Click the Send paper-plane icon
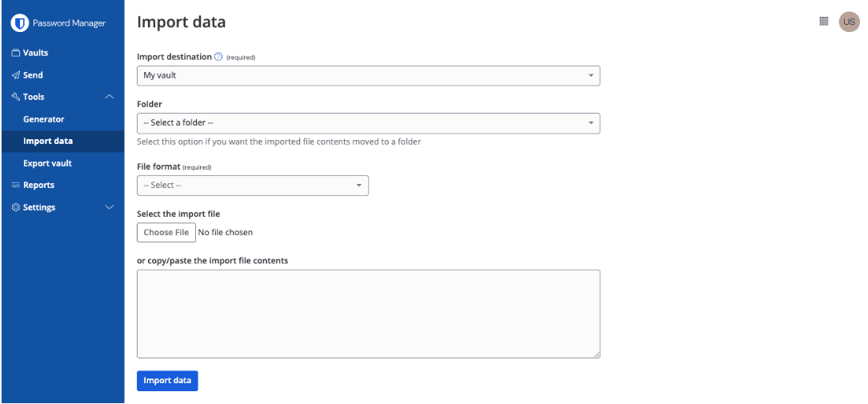Image resolution: width=868 pixels, height=404 pixels. pos(15,75)
